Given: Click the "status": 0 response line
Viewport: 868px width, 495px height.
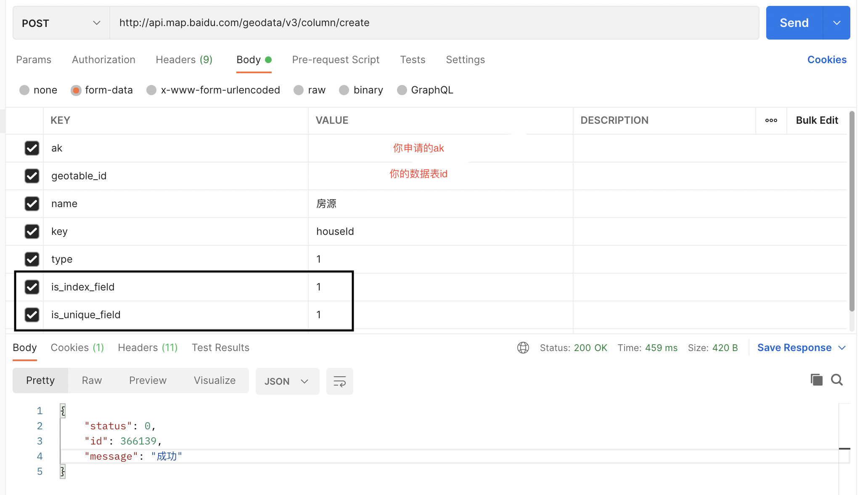Looking at the screenshot, I should tap(120, 426).
